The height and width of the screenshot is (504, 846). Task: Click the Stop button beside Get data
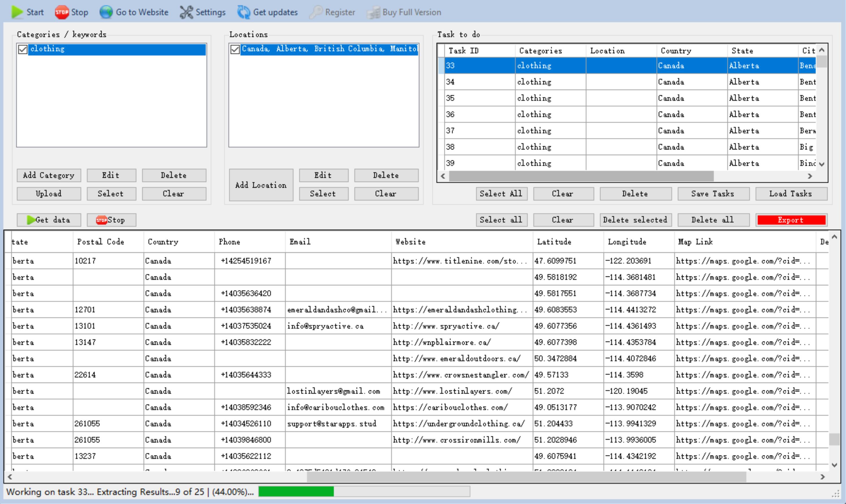click(x=112, y=220)
